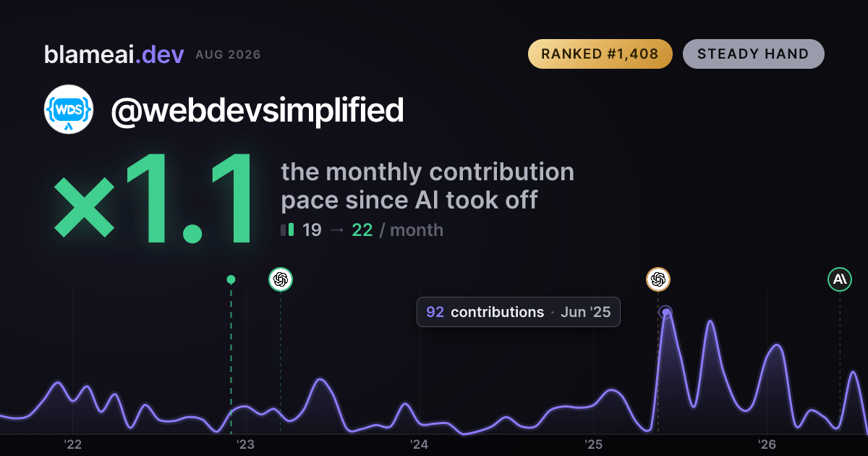Click the Anthropic marker icon near '26
The height and width of the screenshot is (456, 868).
click(x=840, y=279)
